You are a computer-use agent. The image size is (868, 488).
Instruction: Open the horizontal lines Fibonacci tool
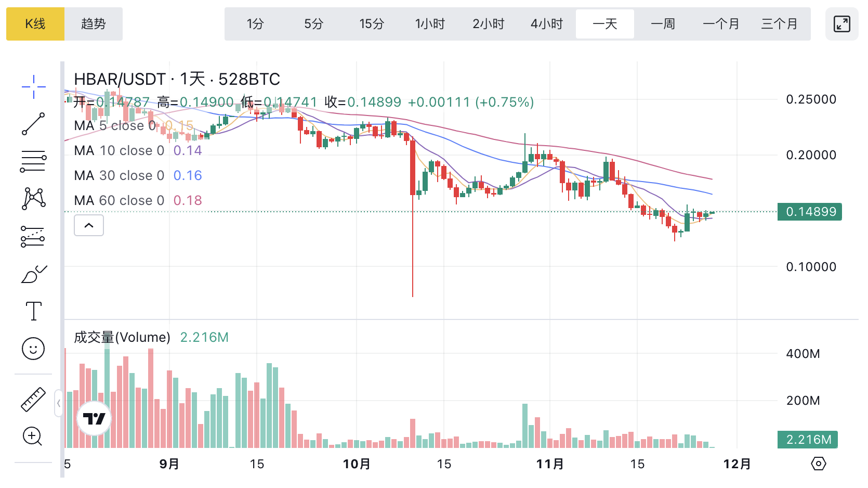pyautogui.click(x=34, y=161)
